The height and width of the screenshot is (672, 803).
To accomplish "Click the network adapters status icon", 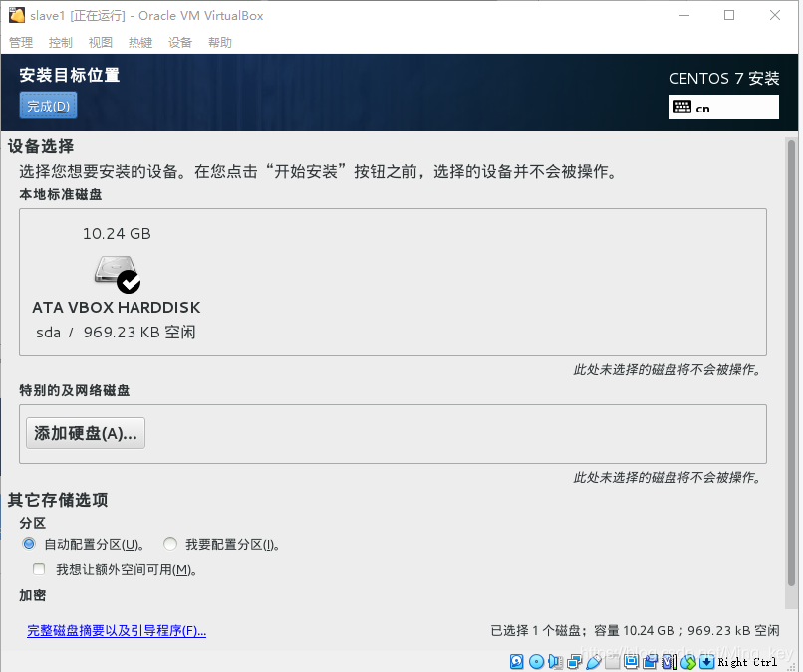I will [574, 662].
